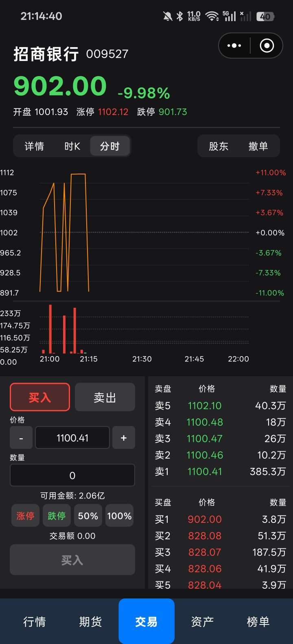Pick the 卖3 price 1100.47
293x644 pixels.
tap(205, 439)
